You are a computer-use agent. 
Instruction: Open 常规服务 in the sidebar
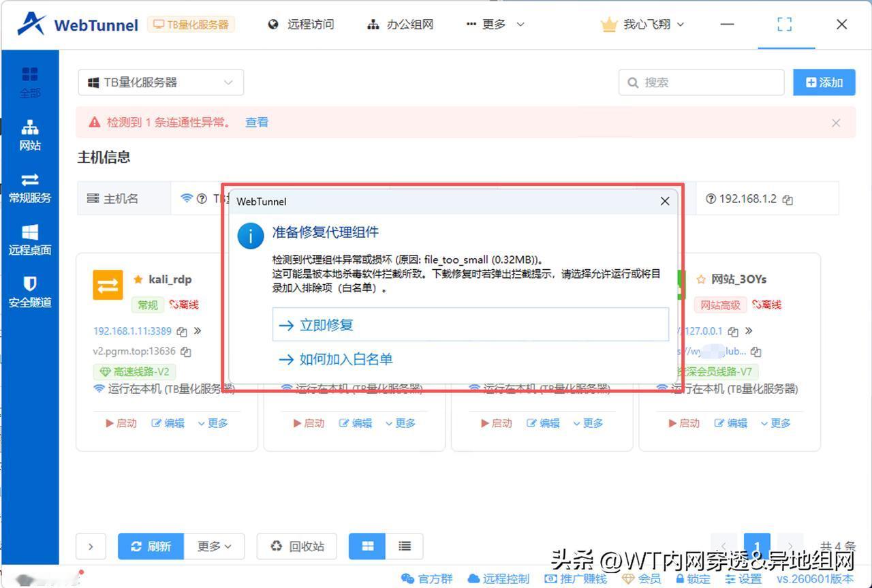tap(30, 188)
